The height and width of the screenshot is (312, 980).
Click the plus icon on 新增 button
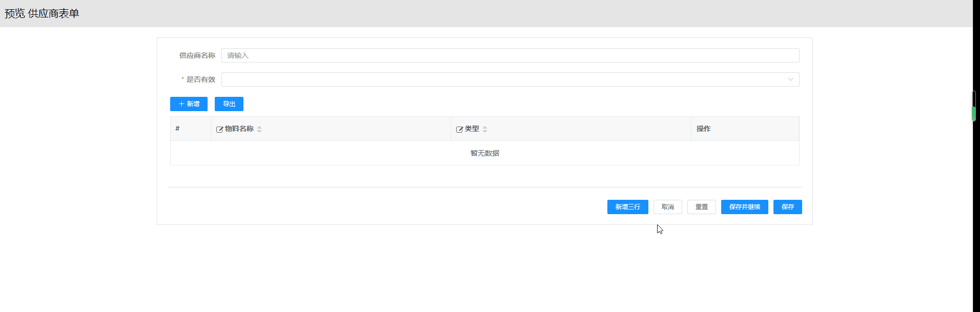point(181,104)
